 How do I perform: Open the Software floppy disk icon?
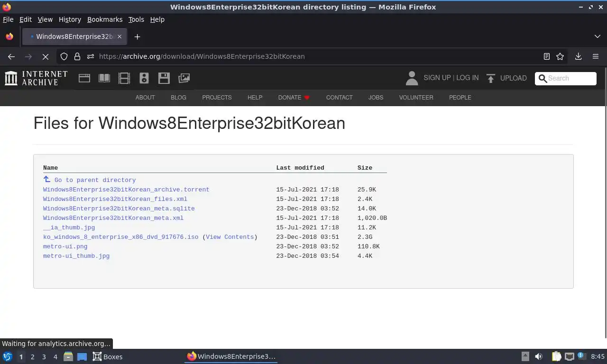pyautogui.click(x=164, y=78)
